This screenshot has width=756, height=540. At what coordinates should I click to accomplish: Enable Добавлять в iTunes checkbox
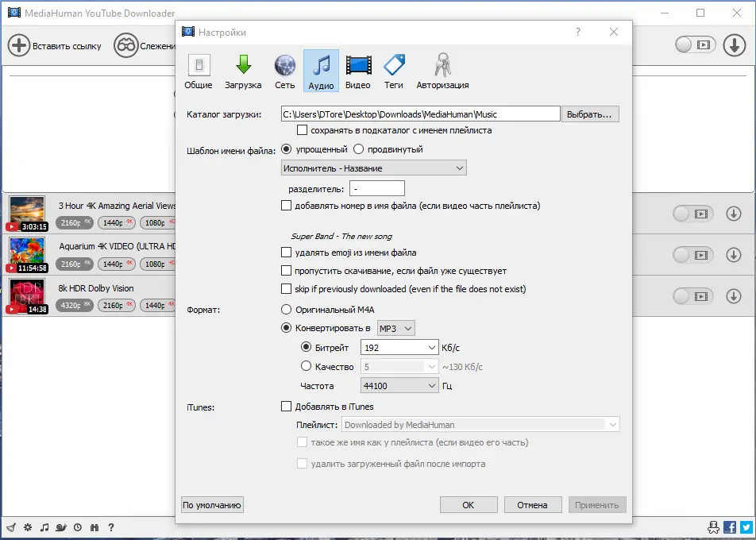[x=287, y=407]
